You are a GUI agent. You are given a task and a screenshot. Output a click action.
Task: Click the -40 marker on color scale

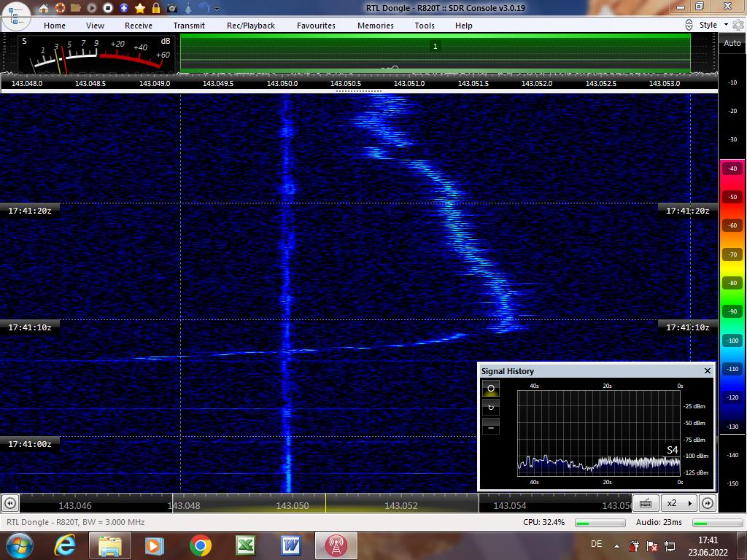732,168
